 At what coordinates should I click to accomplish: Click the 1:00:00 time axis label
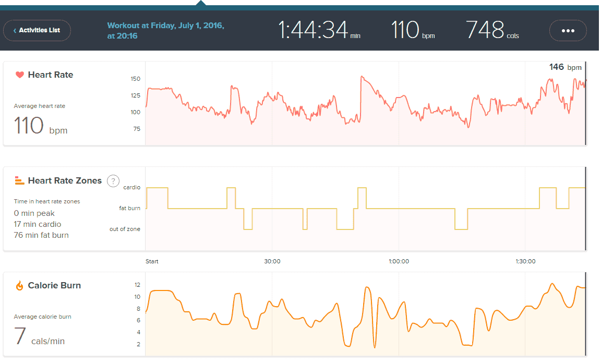pos(399,261)
